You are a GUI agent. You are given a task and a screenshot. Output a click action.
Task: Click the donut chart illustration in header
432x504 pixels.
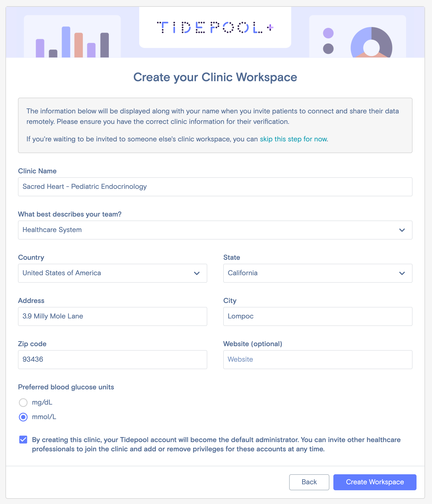click(x=371, y=42)
